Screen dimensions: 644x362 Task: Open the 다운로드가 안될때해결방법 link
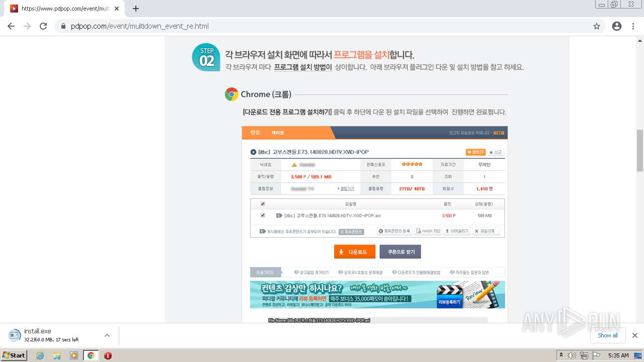[x=416, y=273]
